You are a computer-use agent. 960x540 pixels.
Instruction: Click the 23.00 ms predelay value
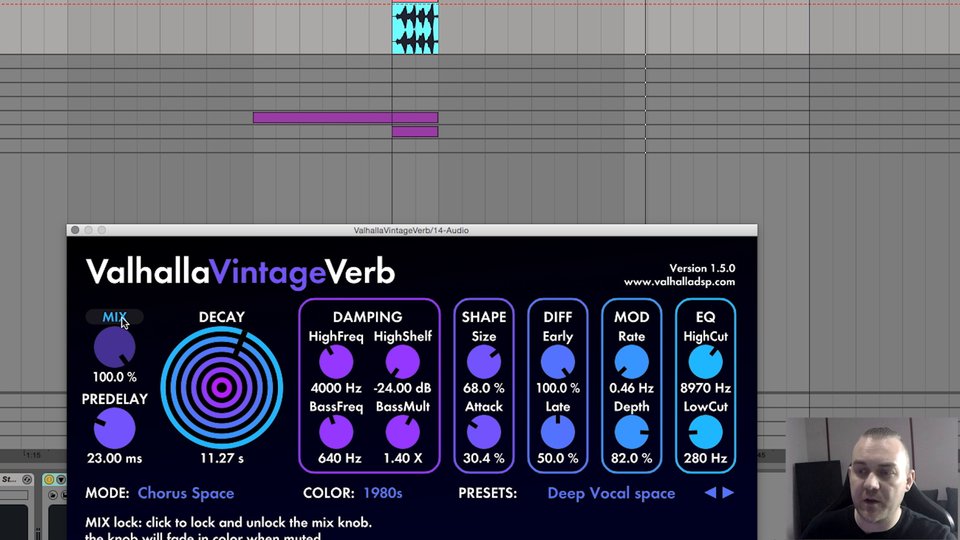coord(114,459)
